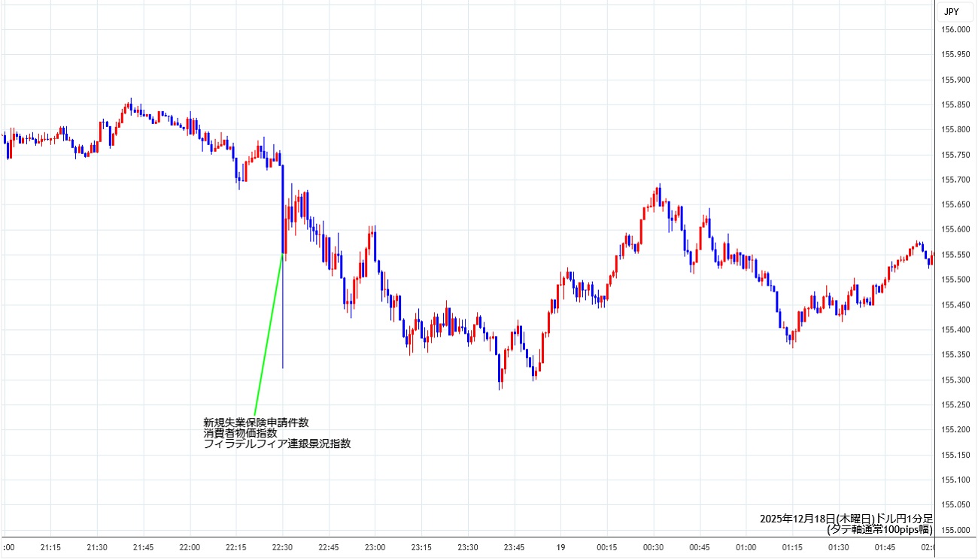The width and height of the screenshot is (978, 560).
Task: Click the 19 date marker on time axis
Action: (x=560, y=547)
